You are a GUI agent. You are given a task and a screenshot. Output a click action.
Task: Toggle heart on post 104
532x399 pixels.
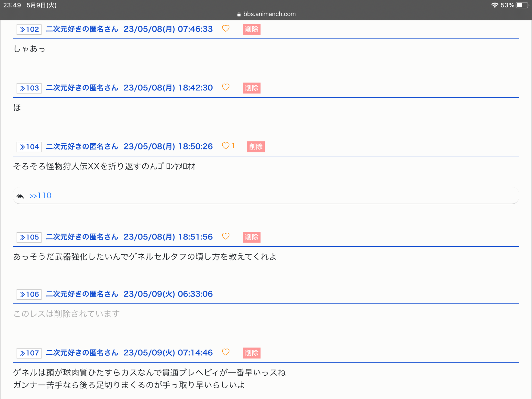tap(226, 146)
